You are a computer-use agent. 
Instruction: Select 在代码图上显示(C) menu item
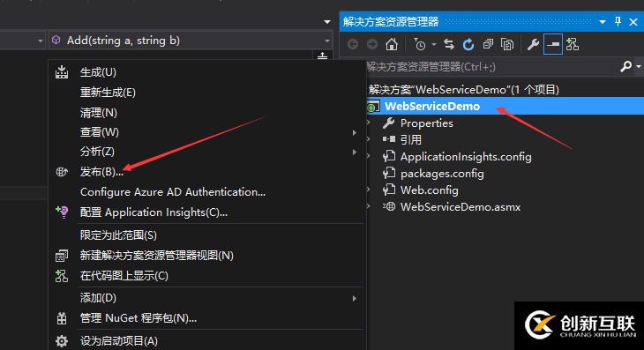(x=124, y=275)
